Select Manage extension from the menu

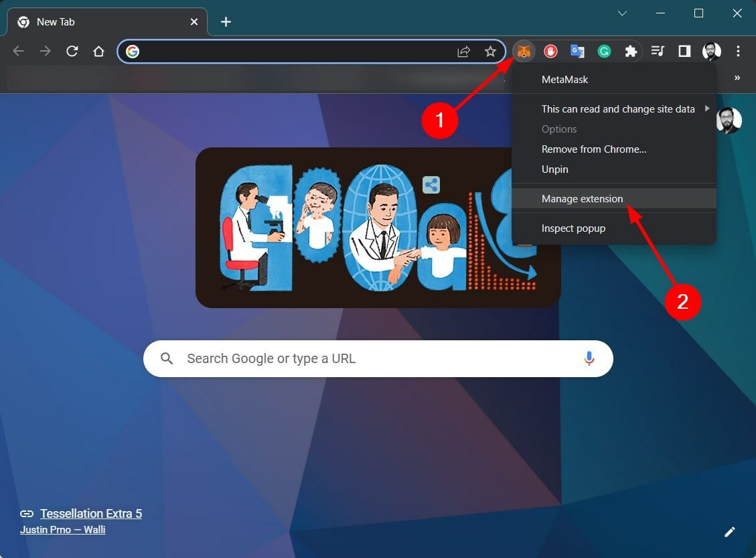(582, 198)
